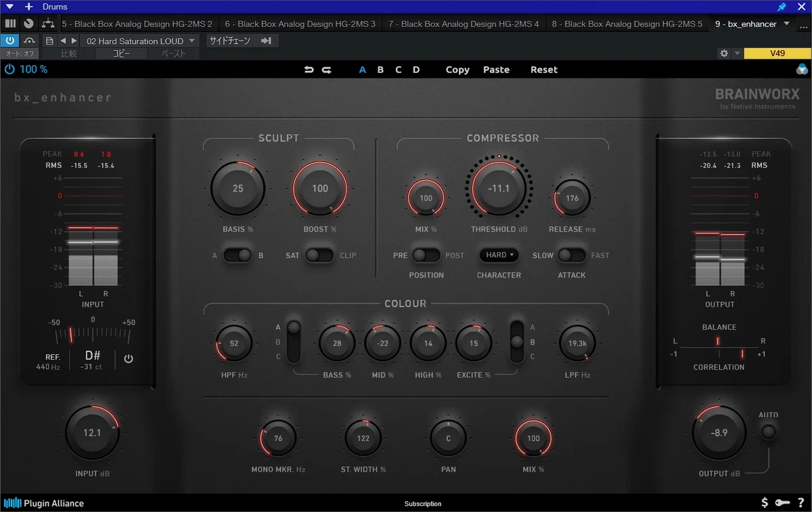The image size is (812, 512).
Task: Click the bypass arc icon next to power
Action: [30, 41]
